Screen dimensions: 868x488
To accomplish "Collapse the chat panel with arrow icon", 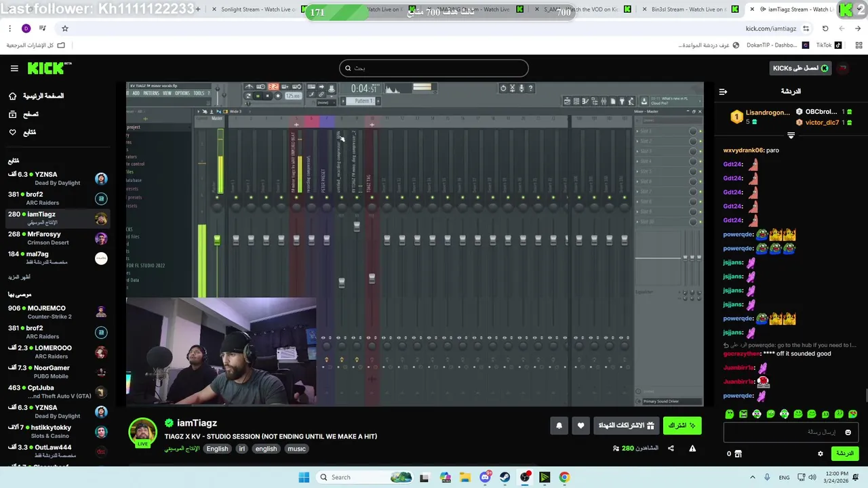I will [723, 91].
